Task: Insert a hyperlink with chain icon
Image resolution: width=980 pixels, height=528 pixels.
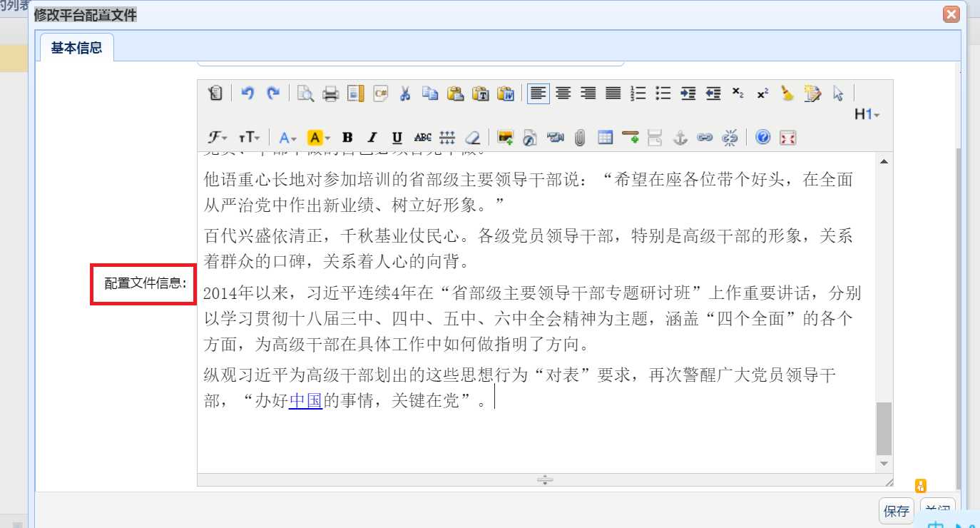Action: tap(705, 138)
